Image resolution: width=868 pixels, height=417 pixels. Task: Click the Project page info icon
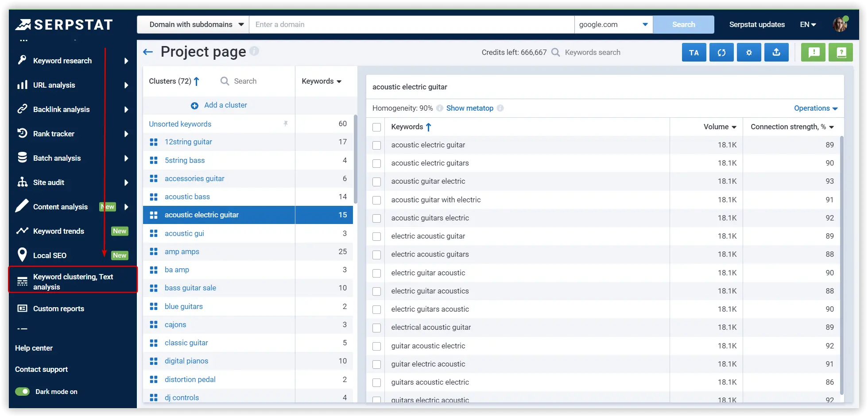pos(254,51)
